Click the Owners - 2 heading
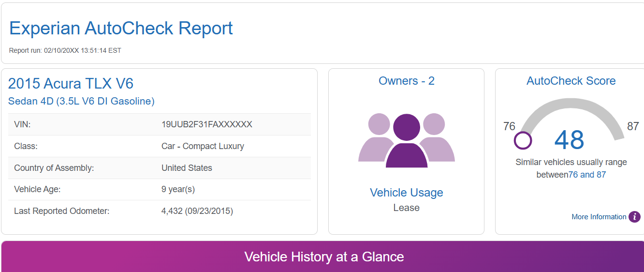Viewport: 644px width, 272px height. (x=406, y=81)
